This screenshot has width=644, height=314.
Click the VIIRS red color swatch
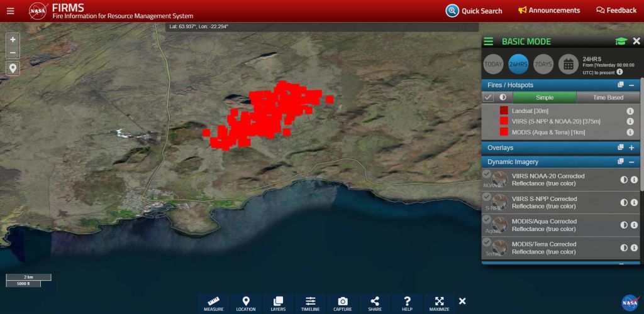pyautogui.click(x=504, y=121)
